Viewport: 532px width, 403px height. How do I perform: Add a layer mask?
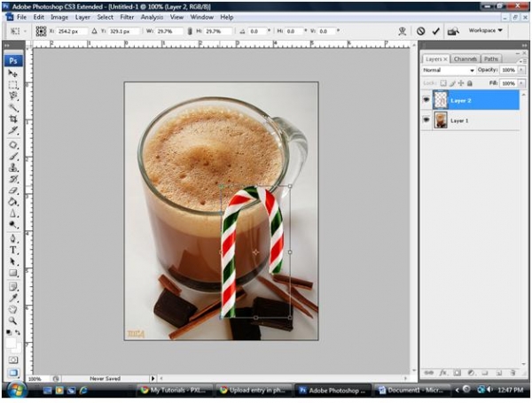pos(457,373)
